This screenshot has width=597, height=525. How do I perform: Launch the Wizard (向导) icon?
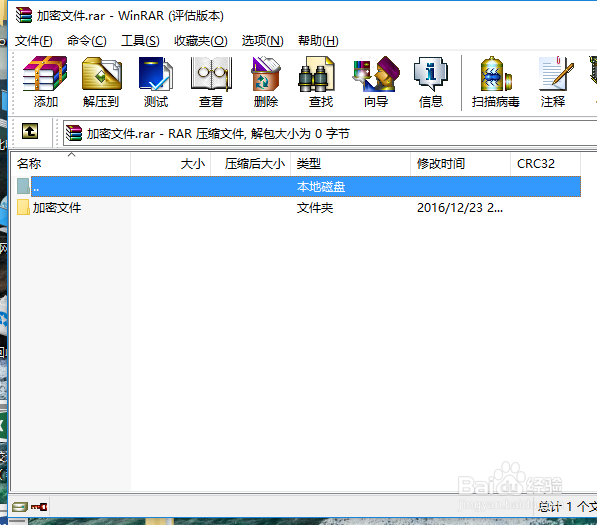[376, 81]
